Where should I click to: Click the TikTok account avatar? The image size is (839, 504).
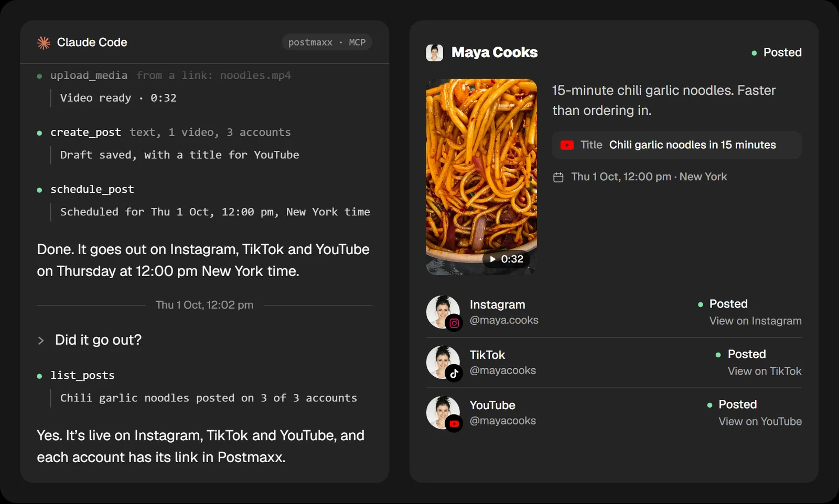coord(443,363)
